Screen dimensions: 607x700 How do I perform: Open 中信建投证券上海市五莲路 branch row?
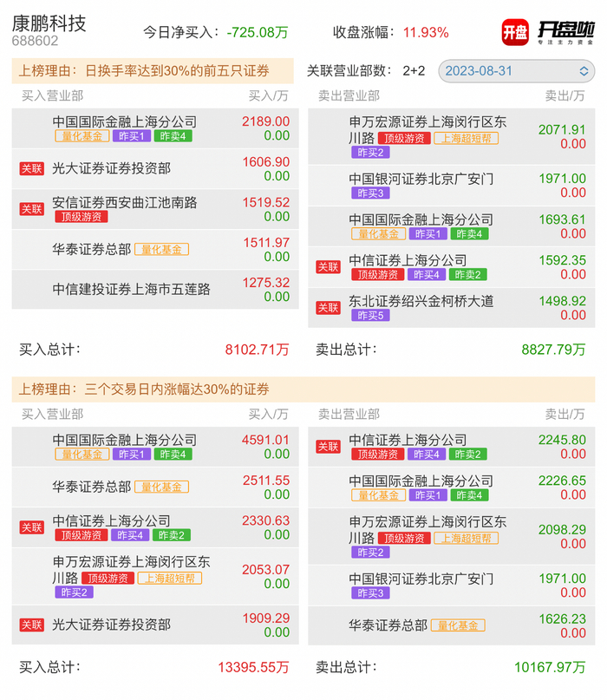[x=155, y=290]
